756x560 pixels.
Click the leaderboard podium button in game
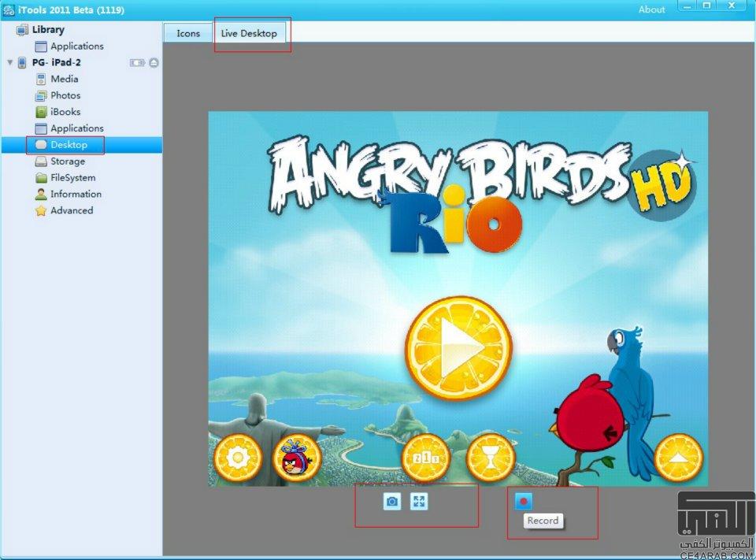[426, 458]
